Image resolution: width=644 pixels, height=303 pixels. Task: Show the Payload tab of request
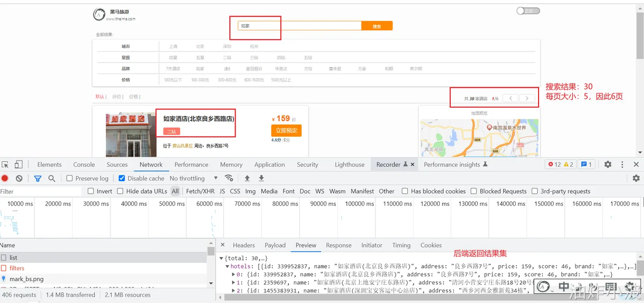(x=275, y=245)
